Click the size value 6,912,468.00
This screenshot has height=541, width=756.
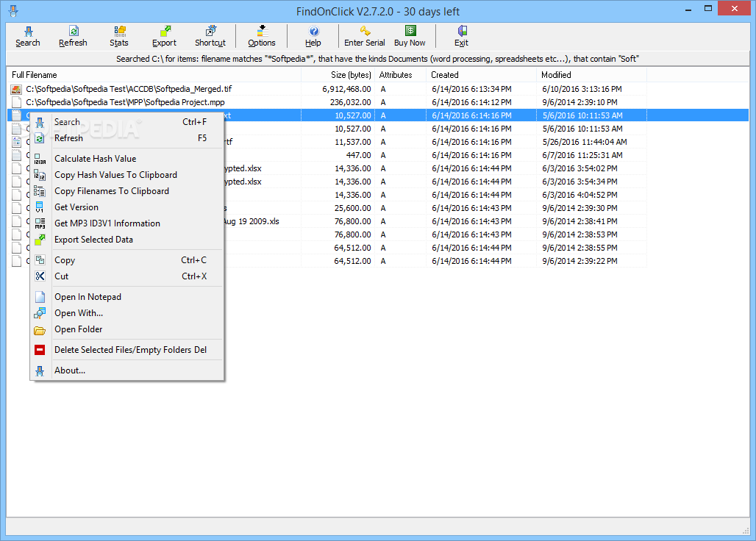pos(346,89)
